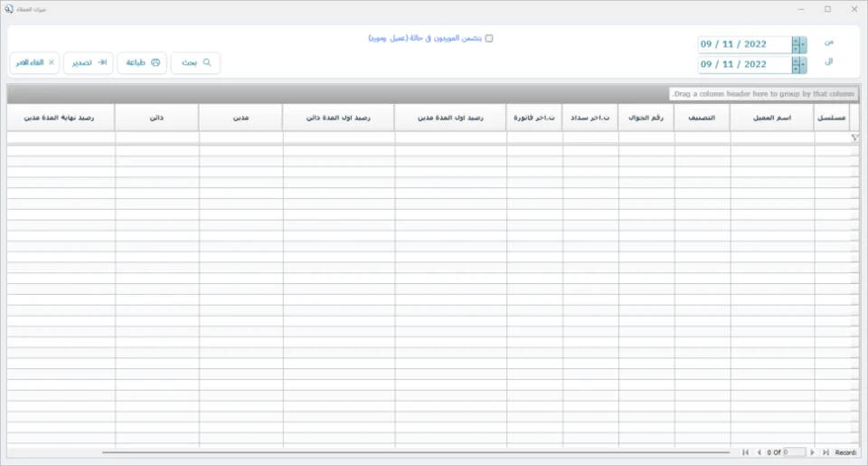This screenshot has height=466, width=868.
Task: Click the بحث search button
Action: point(195,62)
